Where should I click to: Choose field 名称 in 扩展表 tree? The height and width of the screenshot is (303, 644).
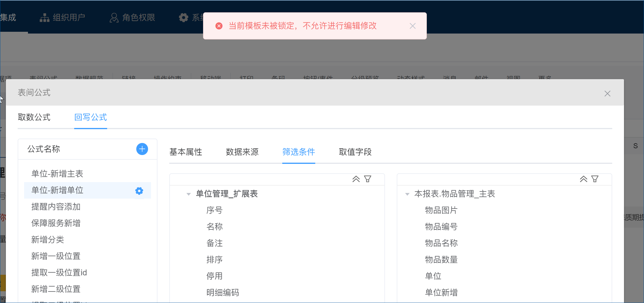click(x=215, y=227)
